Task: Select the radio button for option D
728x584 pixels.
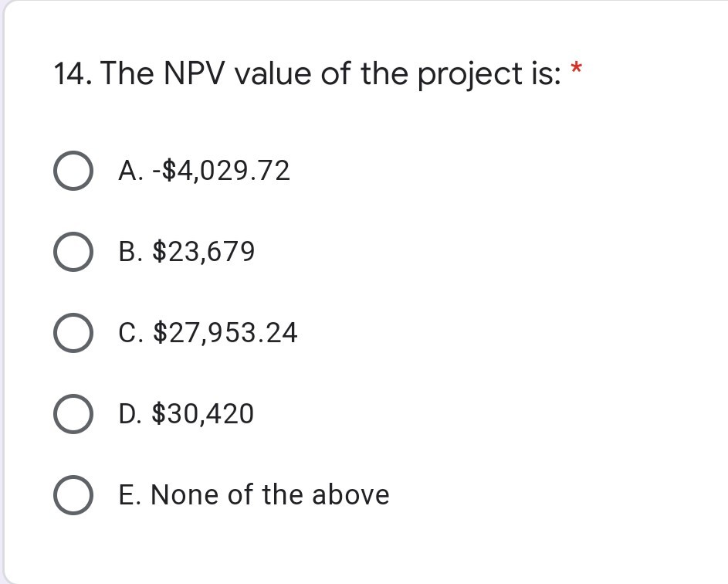Action: 73,414
